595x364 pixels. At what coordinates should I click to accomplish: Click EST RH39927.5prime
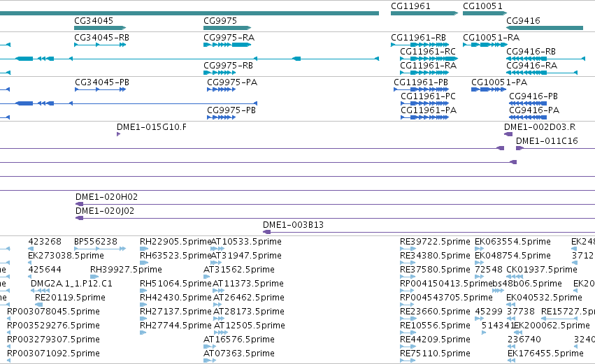tap(94, 277)
